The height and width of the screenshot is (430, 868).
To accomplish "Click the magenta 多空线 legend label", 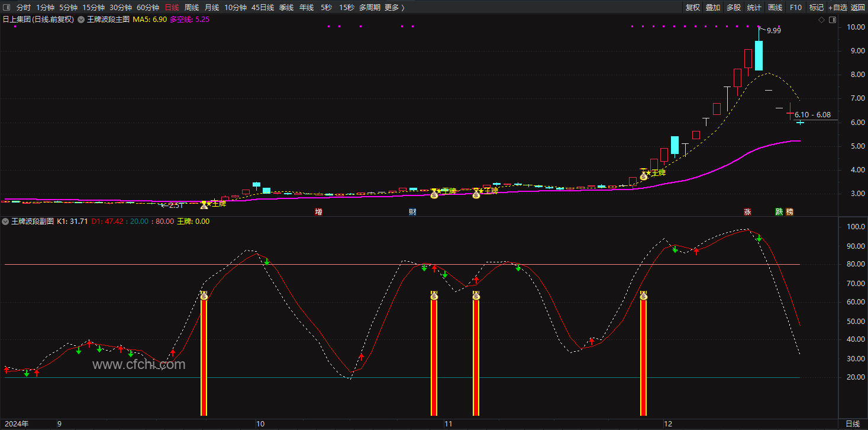I will [x=181, y=20].
